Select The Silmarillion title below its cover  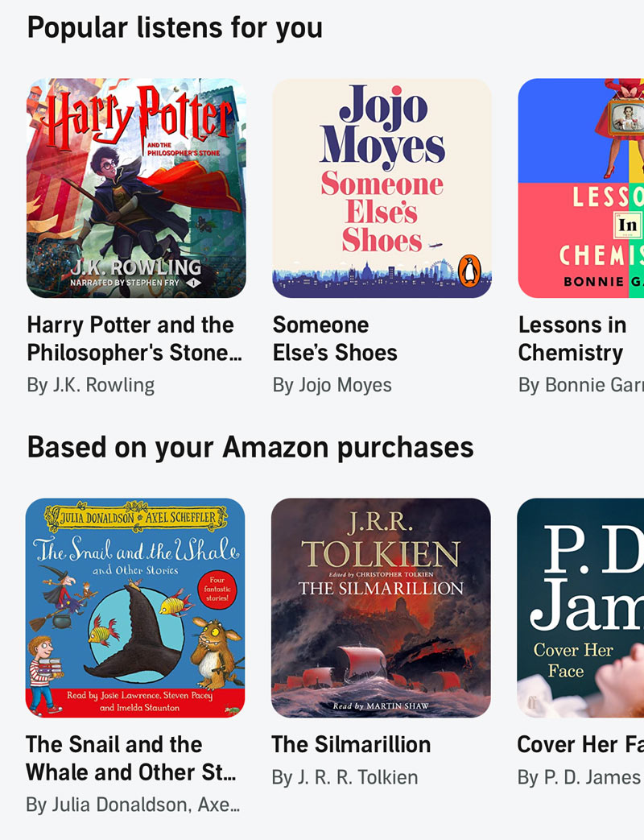[x=351, y=744]
